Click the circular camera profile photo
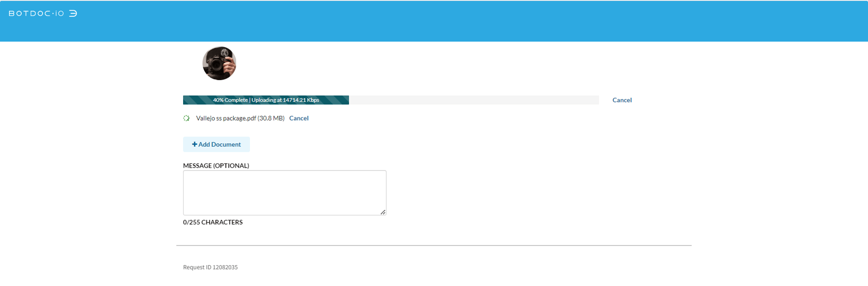The height and width of the screenshot is (286, 868). [x=219, y=63]
